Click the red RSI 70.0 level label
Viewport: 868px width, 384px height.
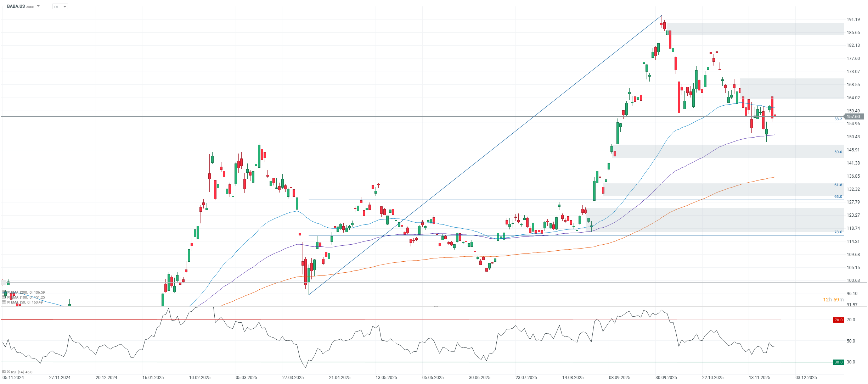click(x=838, y=320)
